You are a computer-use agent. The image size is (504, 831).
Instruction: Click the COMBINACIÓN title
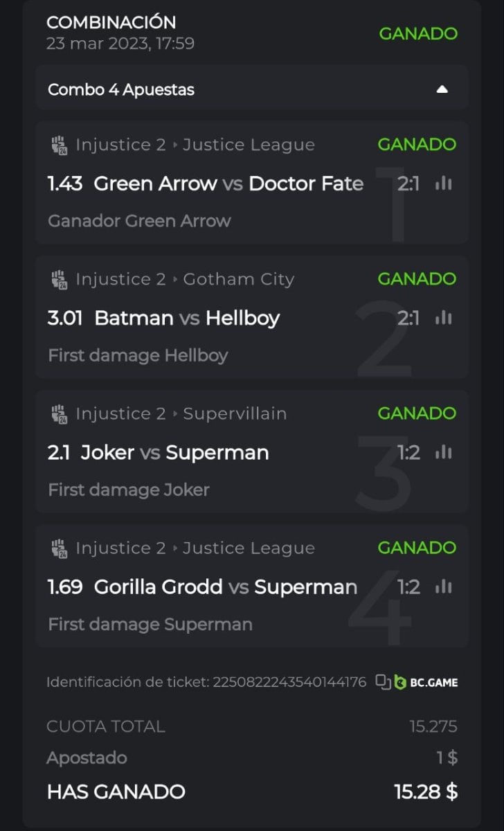(111, 22)
